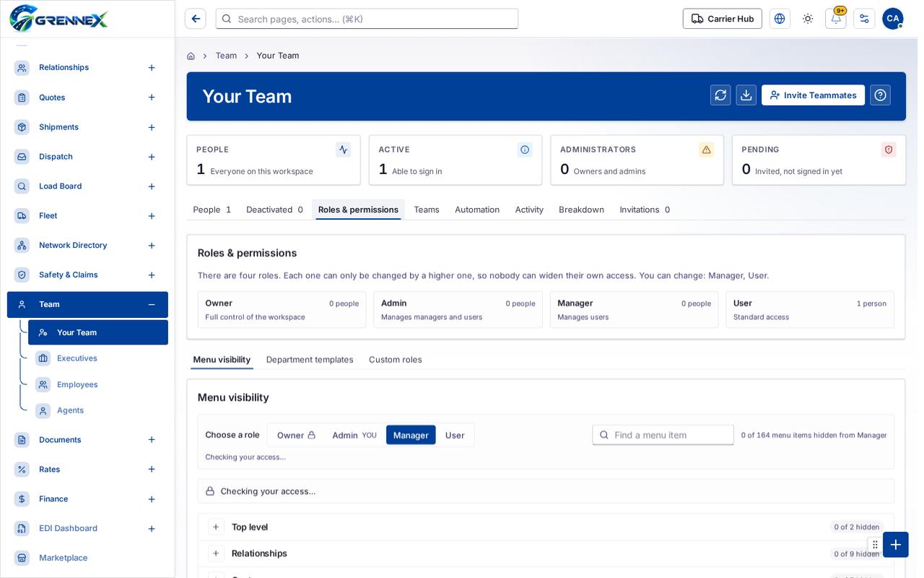Switch to the Automation tab

tap(477, 210)
